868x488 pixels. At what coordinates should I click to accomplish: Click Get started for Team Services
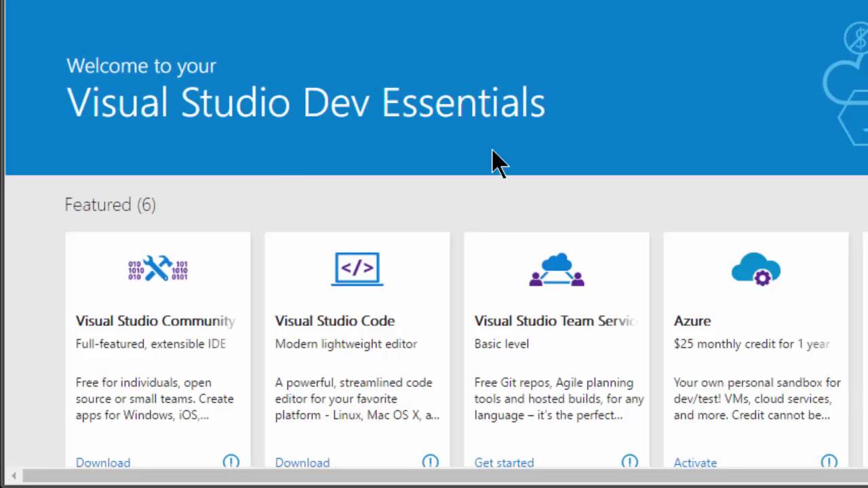coord(504,463)
